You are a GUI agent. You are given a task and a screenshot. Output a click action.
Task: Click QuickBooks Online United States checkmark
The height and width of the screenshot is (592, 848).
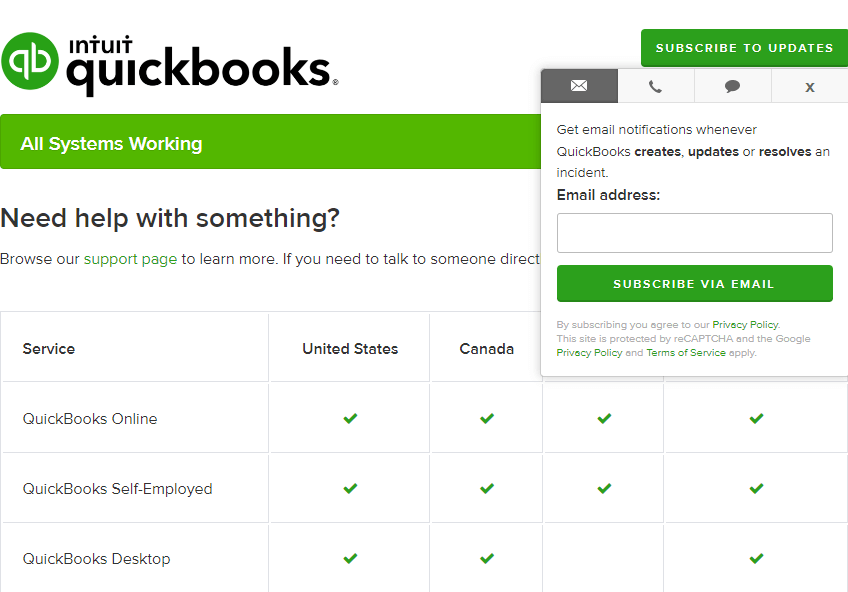pyautogui.click(x=350, y=419)
